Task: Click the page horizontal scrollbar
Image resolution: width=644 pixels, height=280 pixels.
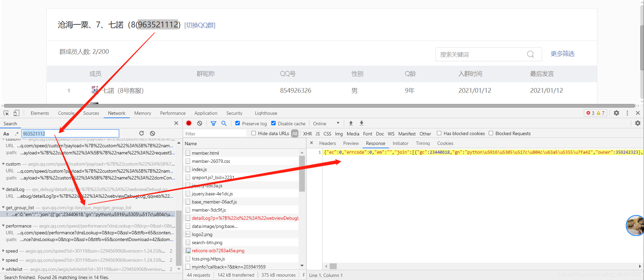Action: pos(319,106)
